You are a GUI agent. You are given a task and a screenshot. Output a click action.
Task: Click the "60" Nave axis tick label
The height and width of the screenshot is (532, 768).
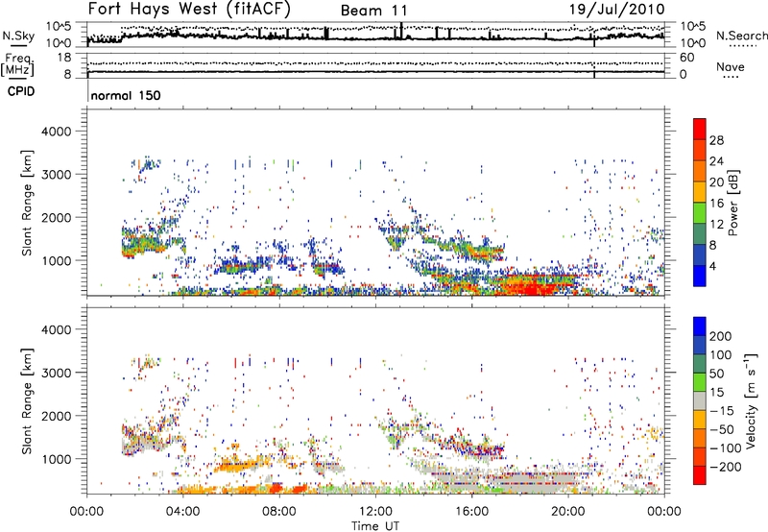pos(686,58)
